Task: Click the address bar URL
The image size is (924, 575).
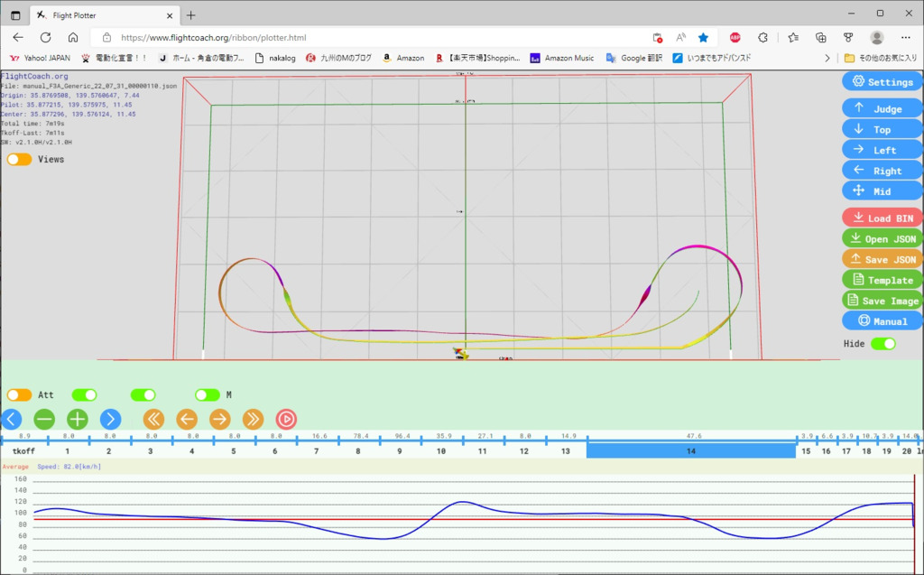Action: coord(213,38)
